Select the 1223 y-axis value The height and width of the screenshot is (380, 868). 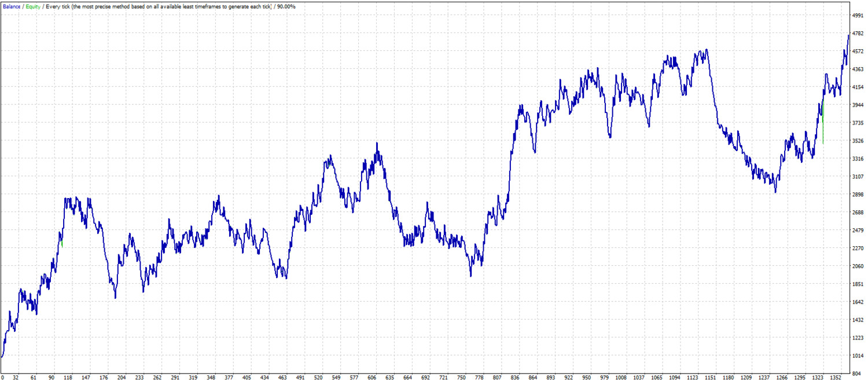click(858, 338)
